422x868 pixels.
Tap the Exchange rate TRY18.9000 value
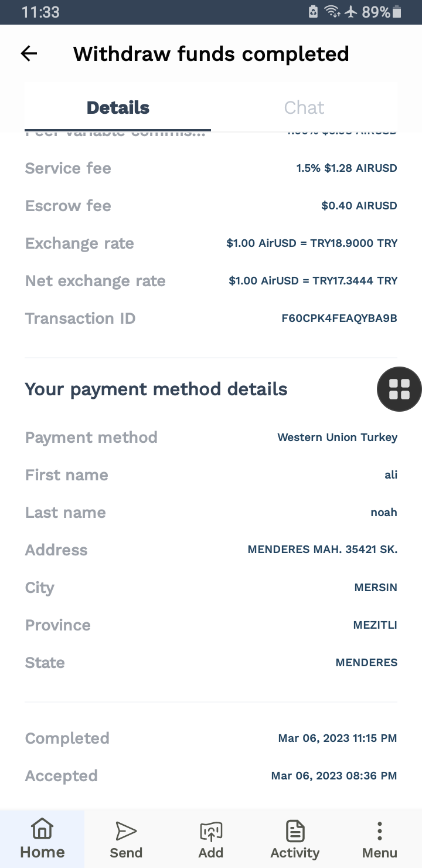(x=312, y=243)
